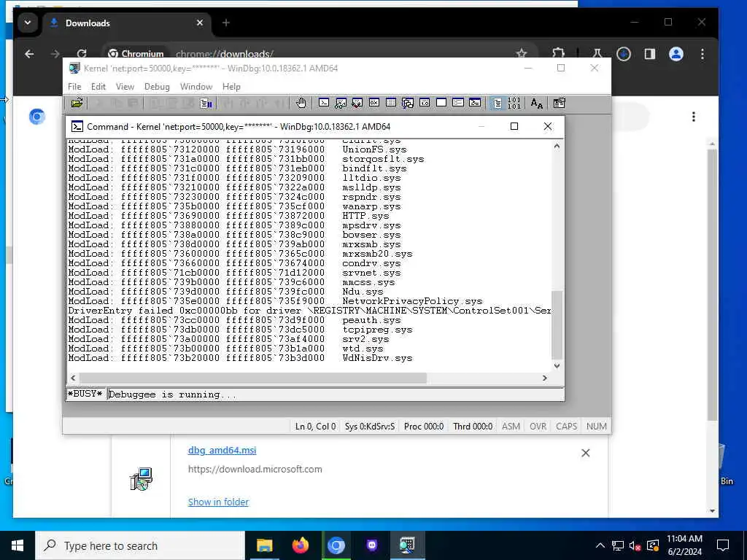This screenshot has width=747, height=560.
Task: Toggle Source Mode Off (101) toolbar button
Action: pyautogui.click(x=514, y=103)
